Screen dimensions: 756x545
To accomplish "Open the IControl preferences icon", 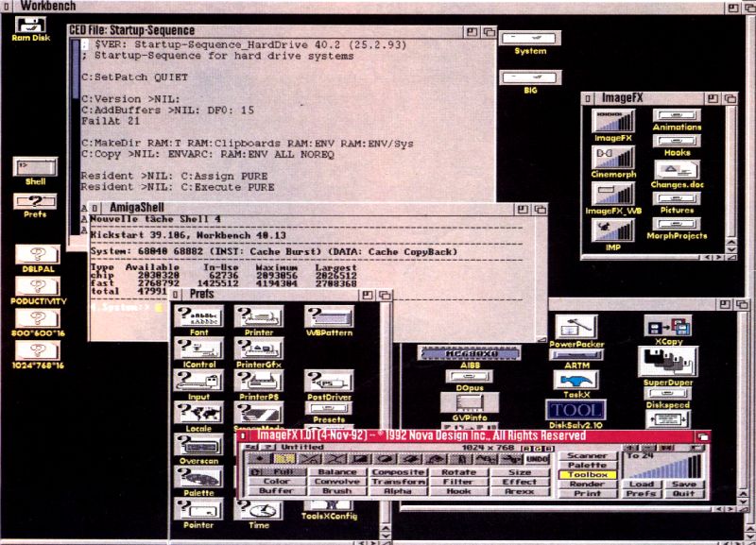I will tap(198, 349).
